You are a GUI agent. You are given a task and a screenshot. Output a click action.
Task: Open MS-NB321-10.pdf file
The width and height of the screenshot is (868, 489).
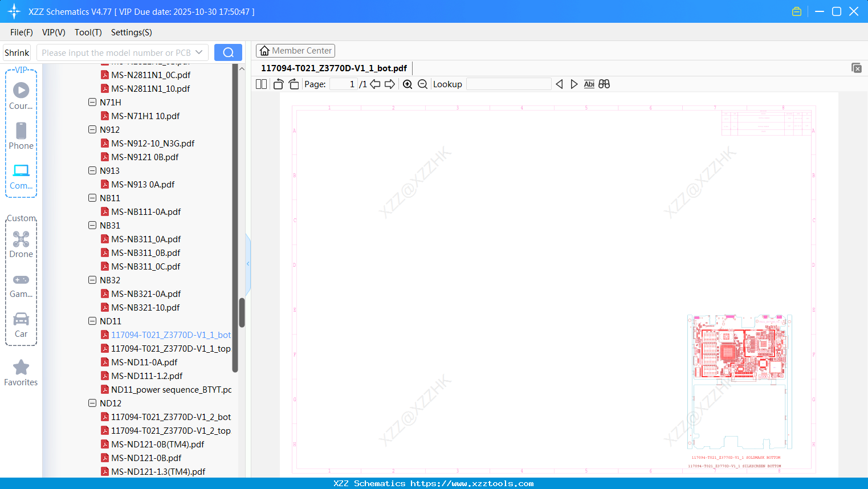click(145, 308)
